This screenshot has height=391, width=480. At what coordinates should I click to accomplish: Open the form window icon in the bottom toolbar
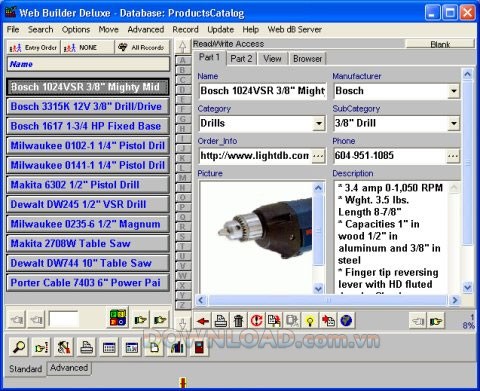coord(131,347)
